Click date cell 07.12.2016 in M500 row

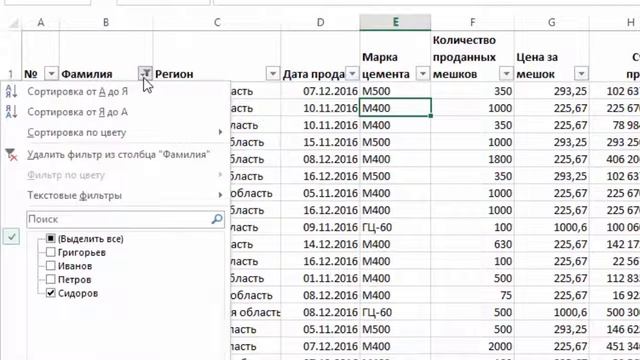[x=320, y=91]
